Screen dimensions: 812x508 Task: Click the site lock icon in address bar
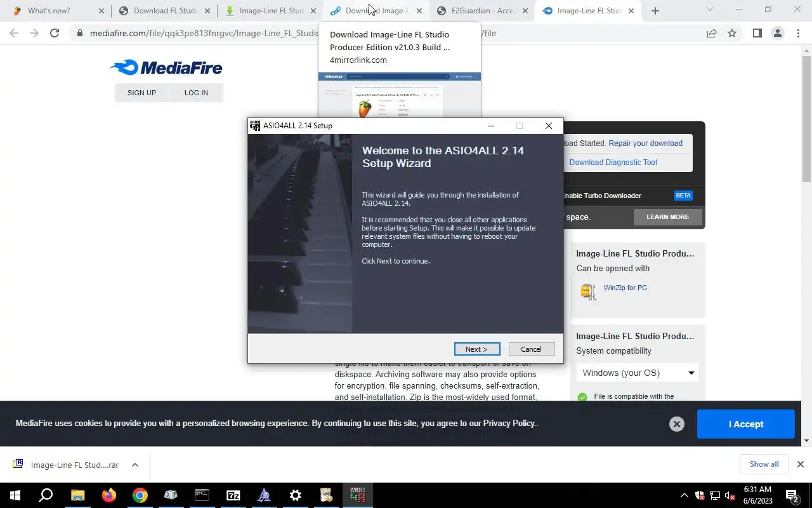point(79,33)
